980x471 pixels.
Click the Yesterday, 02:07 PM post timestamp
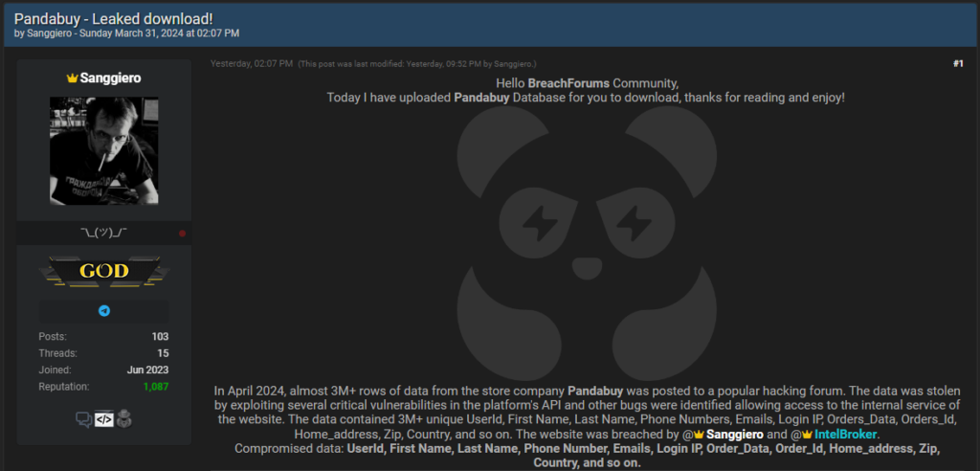coord(252,64)
